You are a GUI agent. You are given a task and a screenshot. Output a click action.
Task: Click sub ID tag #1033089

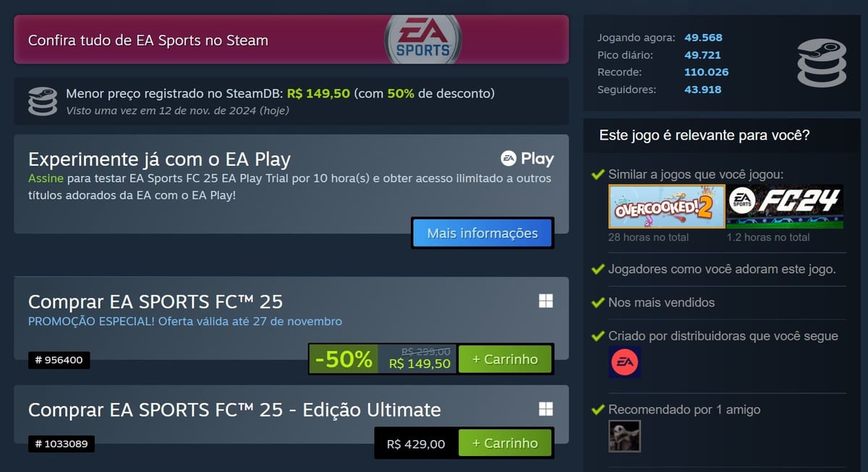pos(61,443)
